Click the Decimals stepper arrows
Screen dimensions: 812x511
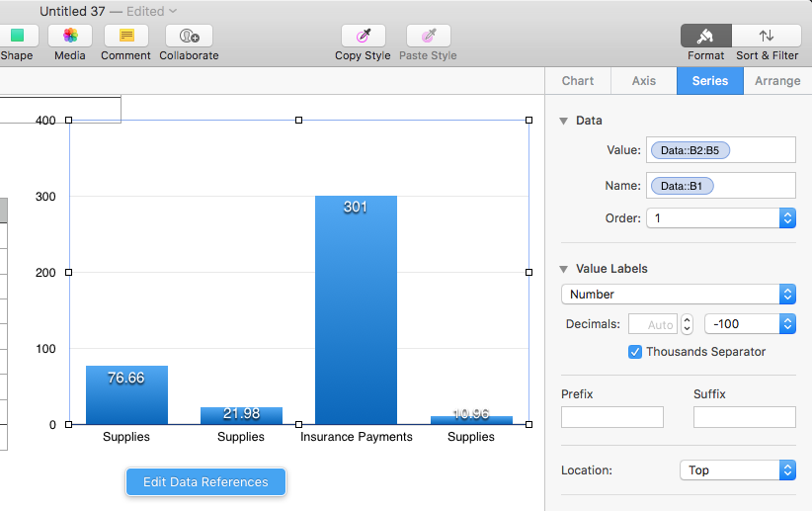pyautogui.click(x=687, y=324)
